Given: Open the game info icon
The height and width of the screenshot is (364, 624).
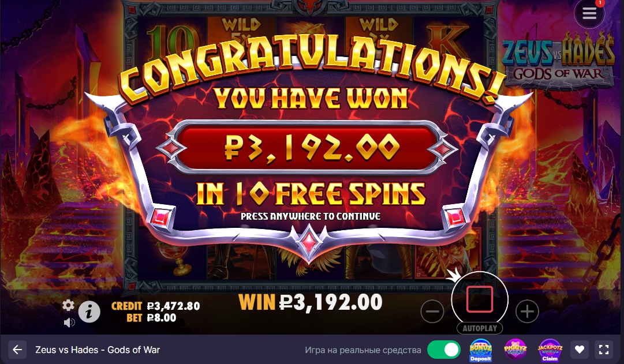Looking at the screenshot, I should pyautogui.click(x=89, y=312).
